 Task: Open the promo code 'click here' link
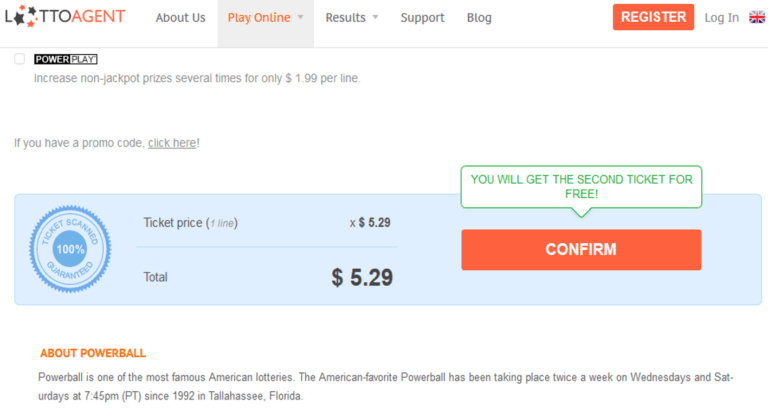click(172, 143)
